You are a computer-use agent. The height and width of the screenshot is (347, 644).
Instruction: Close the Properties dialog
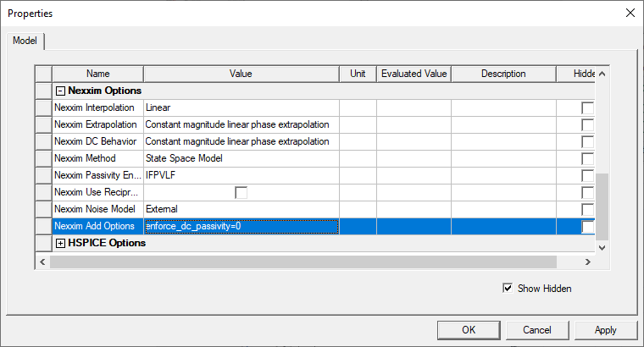pyautogui.click(x=630, y=14)
